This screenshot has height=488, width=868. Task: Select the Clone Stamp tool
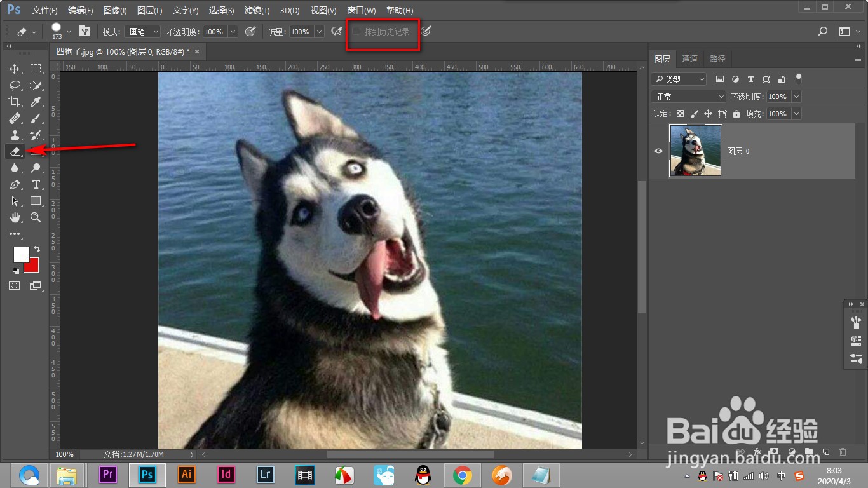coord(14,135)
